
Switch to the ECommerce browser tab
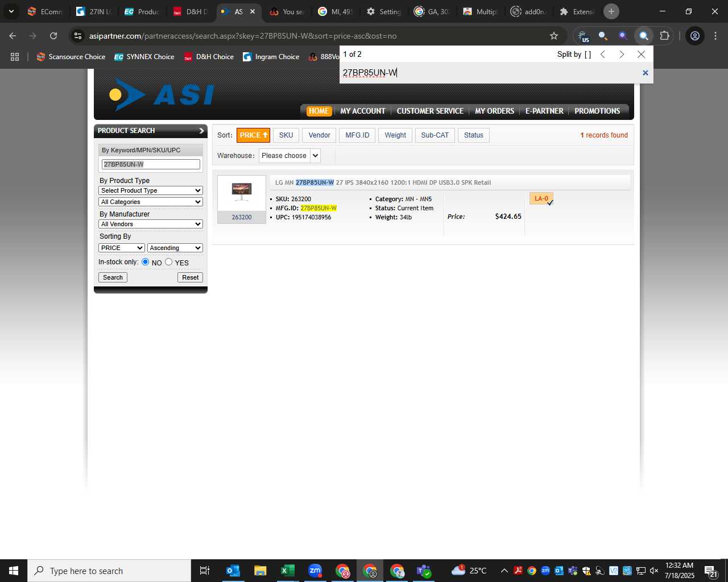(x=44, y=11)
